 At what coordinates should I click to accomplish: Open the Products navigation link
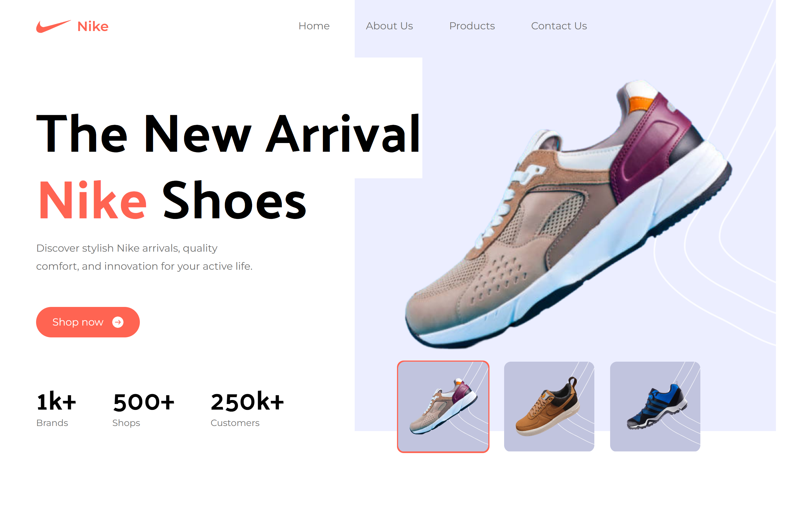(472, 26)
